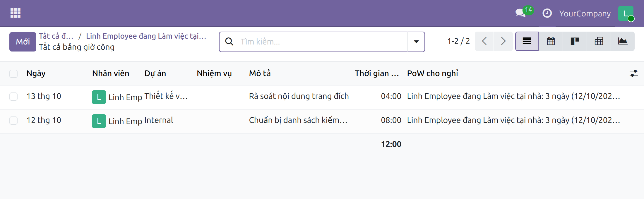Select the 12 thg 10 row checkbox
Image resolution: width=644 pixels, height=199 pixels.
click(13, 121)
